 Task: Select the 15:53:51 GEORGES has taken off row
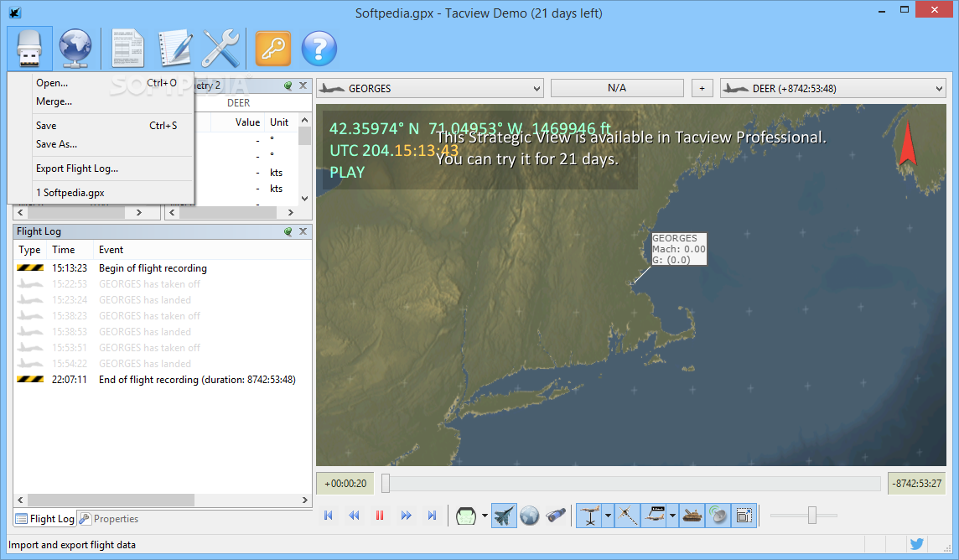pyautogui.click(x=162, y=348)
